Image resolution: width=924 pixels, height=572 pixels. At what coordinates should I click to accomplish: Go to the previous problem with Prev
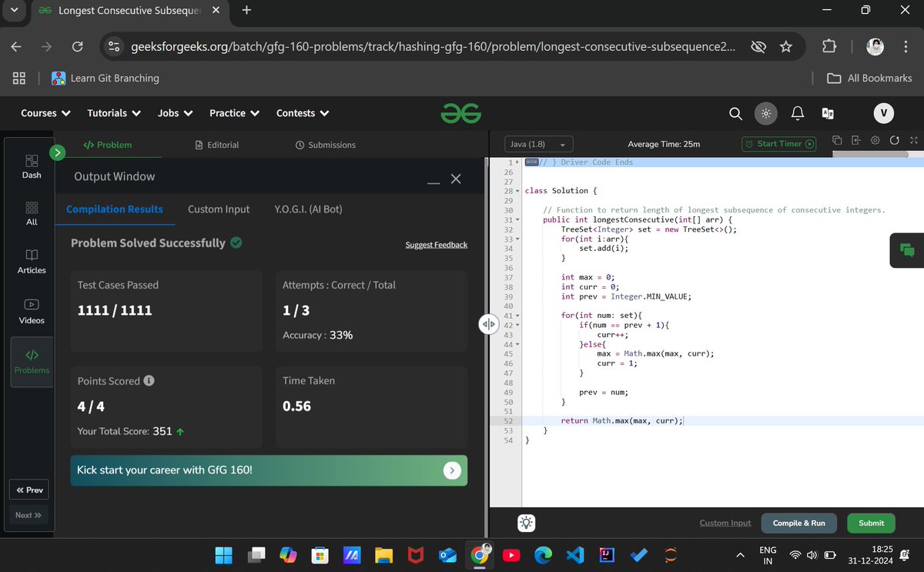pos(29,490)
